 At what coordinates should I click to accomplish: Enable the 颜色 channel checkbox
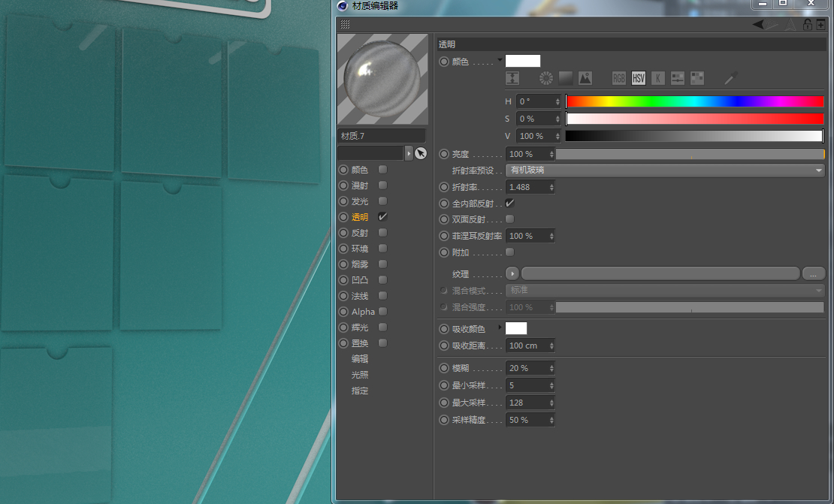[x=383, y=170]
